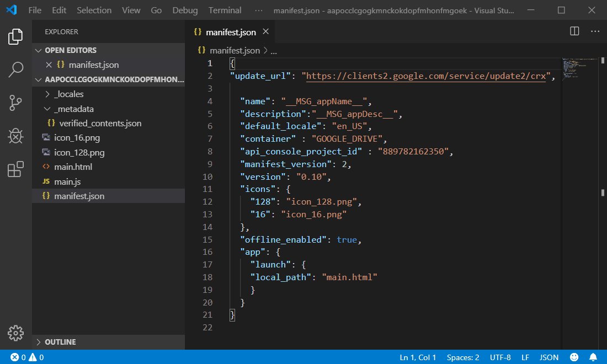Open main.js in explorer

[108, 181]
